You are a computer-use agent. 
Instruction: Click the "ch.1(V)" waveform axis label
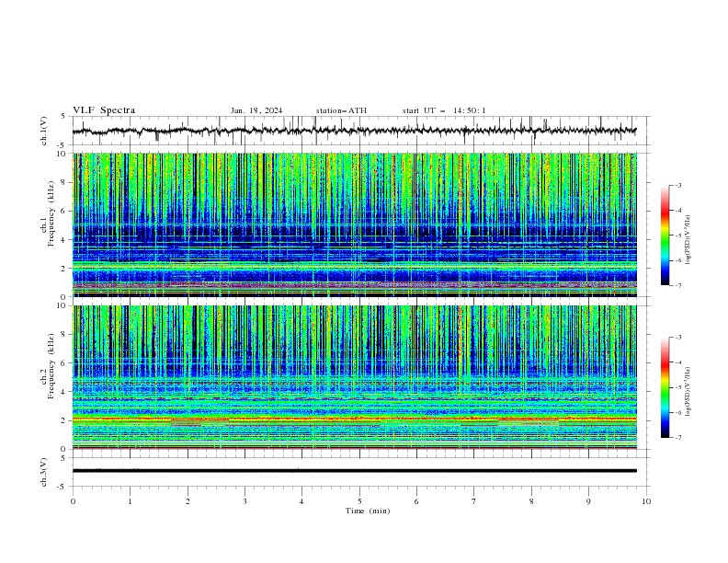click(44, 131)
